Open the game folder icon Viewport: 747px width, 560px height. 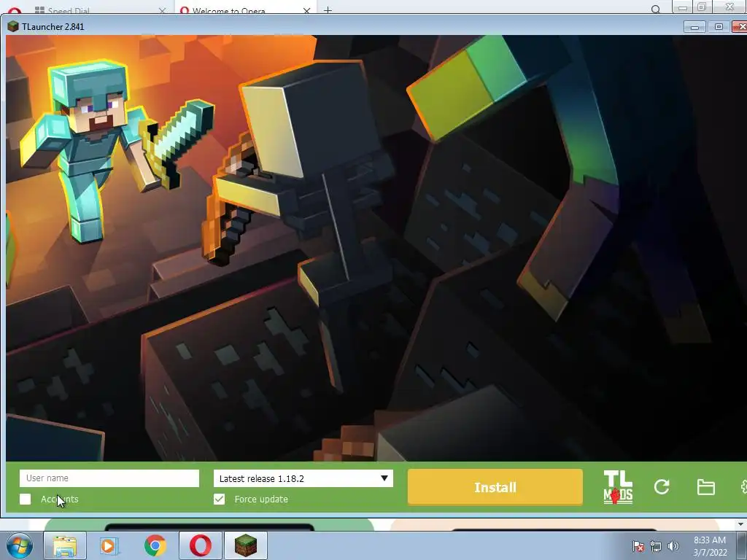coord(705,487)
